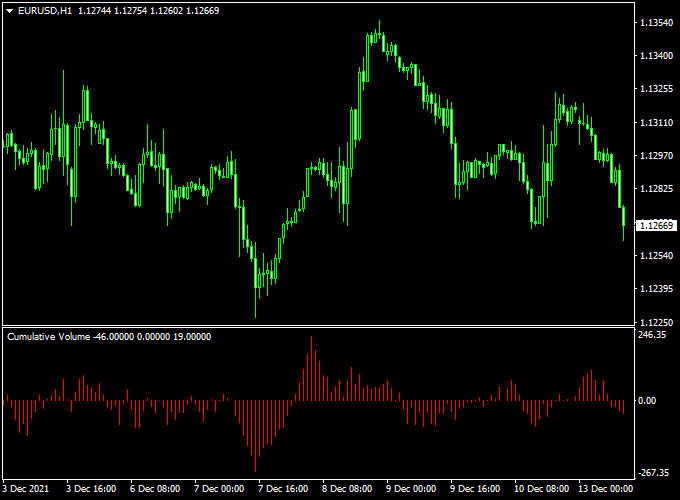This screenshot has width=680, height=500.
Task: Select price level 1.12395 on the scale
Action: coord(657,288)
